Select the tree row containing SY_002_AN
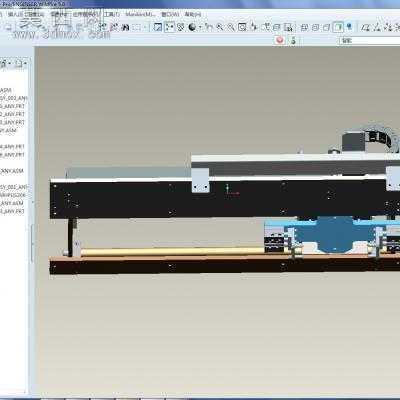 coord(13,98)
